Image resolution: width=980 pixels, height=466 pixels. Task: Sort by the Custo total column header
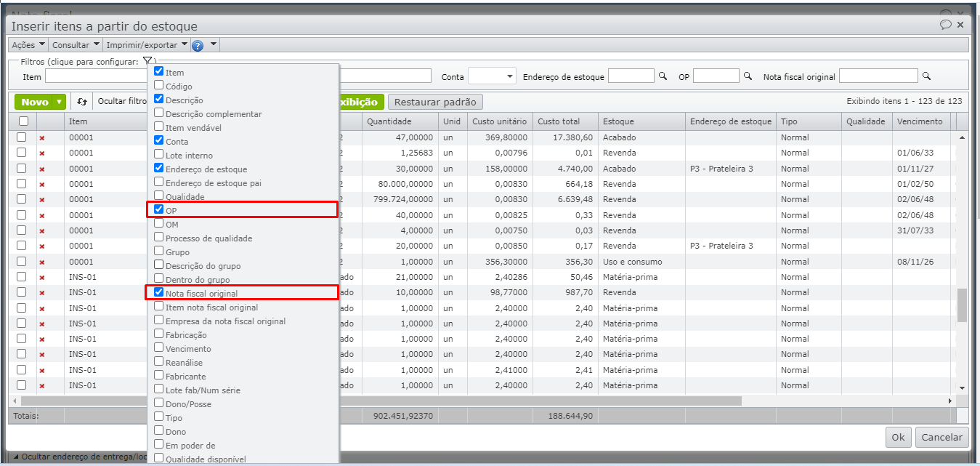tap(565, 121)
